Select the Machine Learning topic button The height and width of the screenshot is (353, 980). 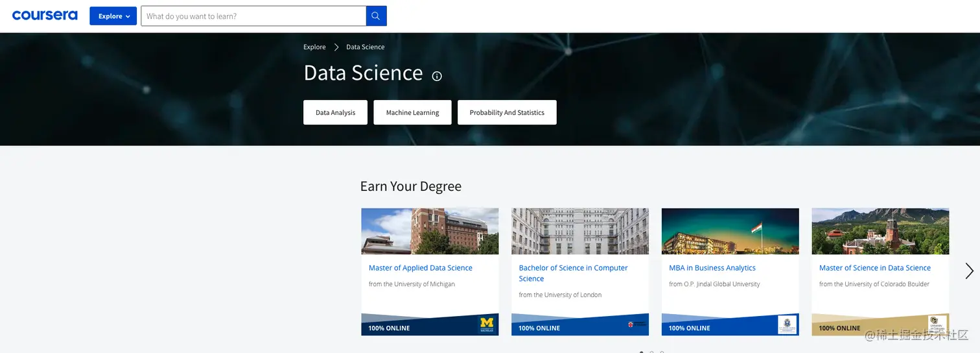(x=412, y=112)
